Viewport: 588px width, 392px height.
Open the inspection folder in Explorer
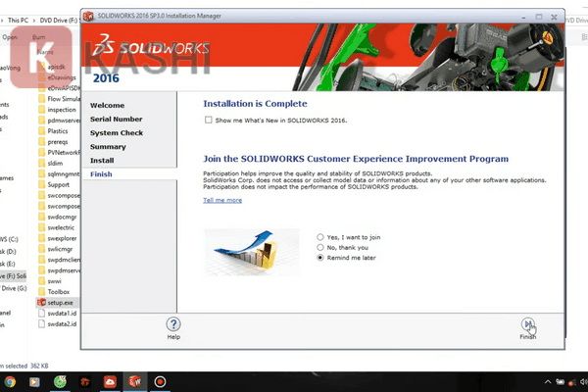tap(58, 110)
